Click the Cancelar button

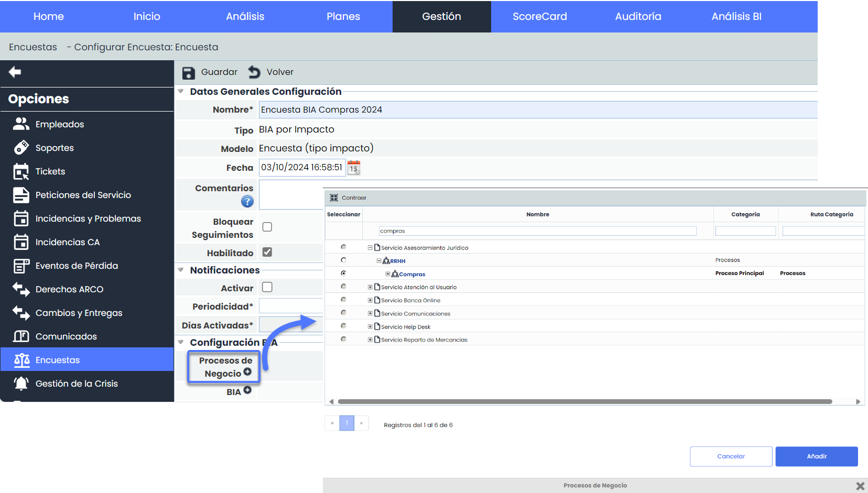(x=731, y=456)
